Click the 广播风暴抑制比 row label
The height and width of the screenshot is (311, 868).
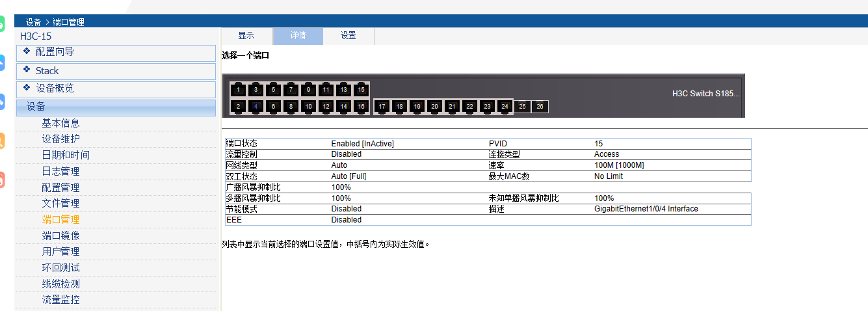pyautogui.click(x=254, y=187)
